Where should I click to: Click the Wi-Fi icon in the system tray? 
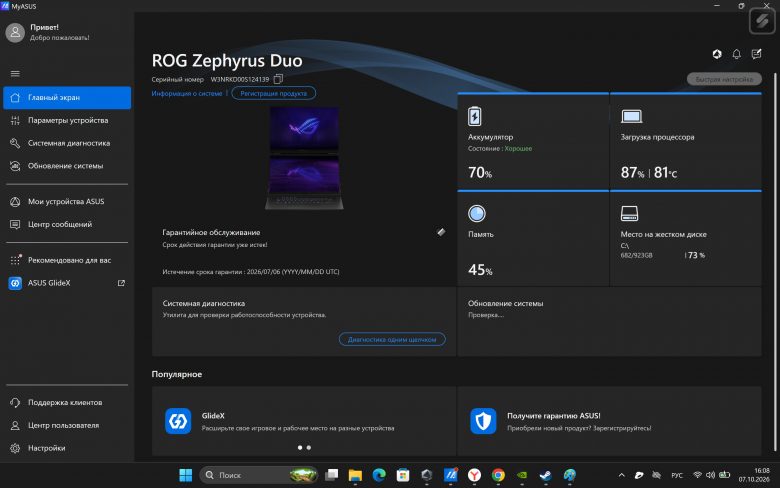pyautogui.click(x=697, y=476)
